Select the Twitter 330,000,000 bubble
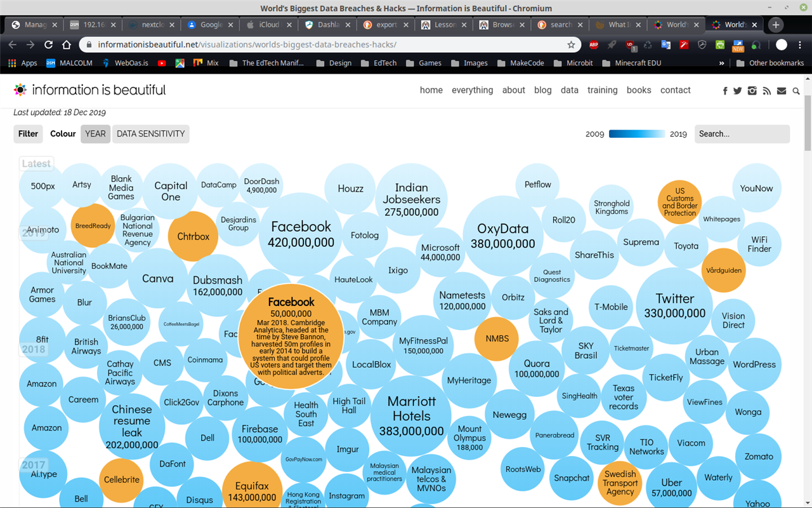The width and height of the screenshot is (812, 508). point(675,305)
